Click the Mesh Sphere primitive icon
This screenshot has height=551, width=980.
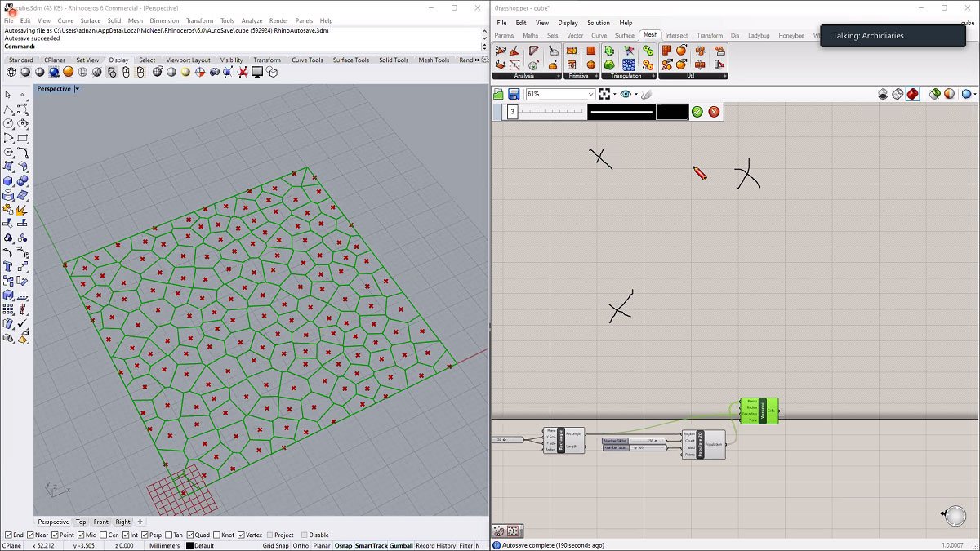point(592,65)
